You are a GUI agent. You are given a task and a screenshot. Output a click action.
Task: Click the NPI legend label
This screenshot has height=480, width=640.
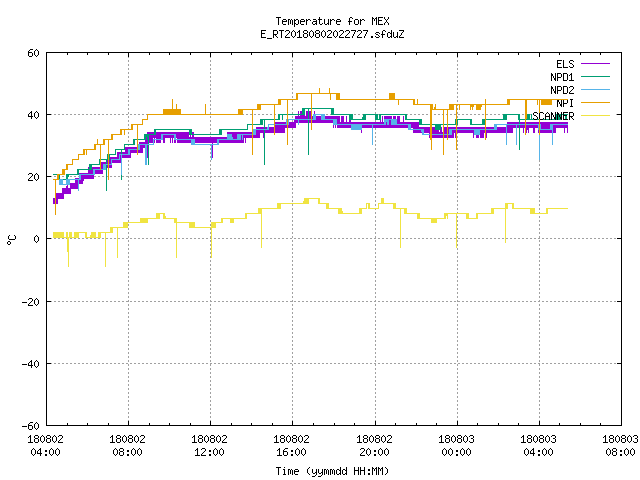click(565, 103)
